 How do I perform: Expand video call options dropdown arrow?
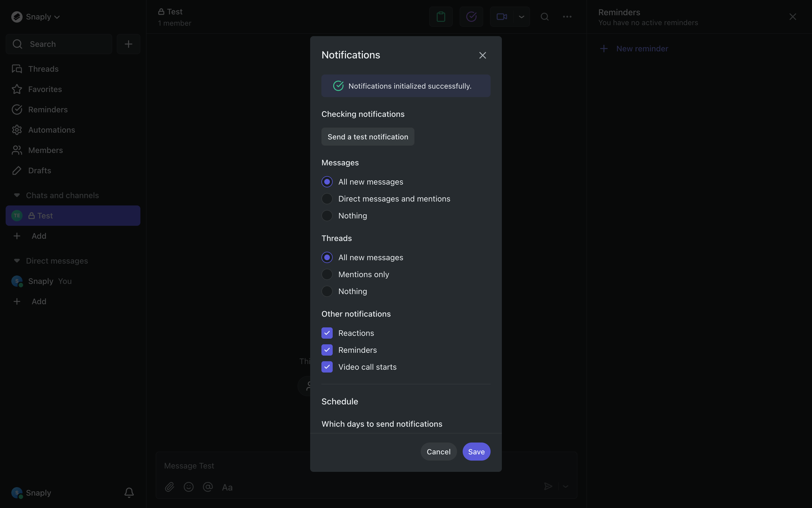[521, 16]
